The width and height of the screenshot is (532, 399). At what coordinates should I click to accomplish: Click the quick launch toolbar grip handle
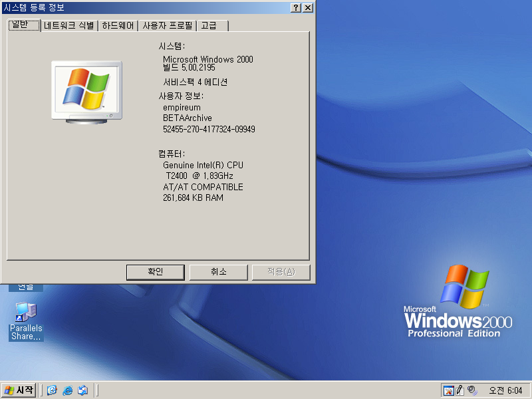[41, 390]
